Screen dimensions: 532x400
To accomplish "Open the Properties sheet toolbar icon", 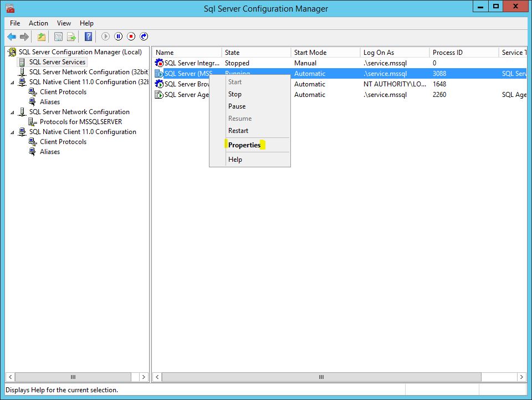I will point(58,37).
